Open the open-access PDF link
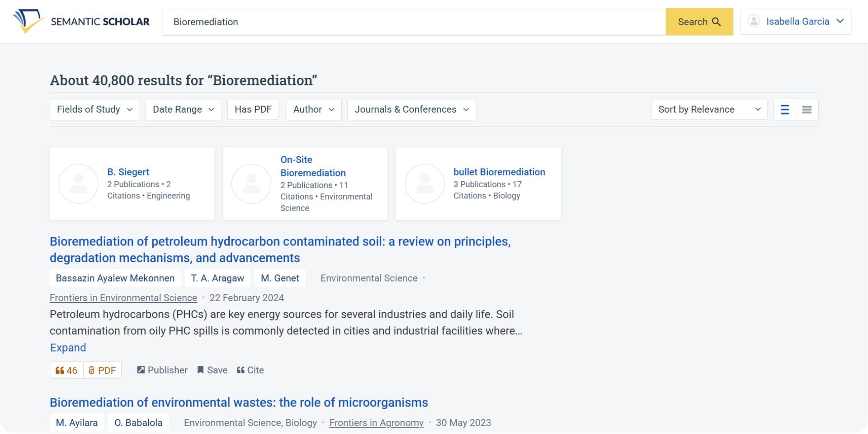 [x=103, y=370]
